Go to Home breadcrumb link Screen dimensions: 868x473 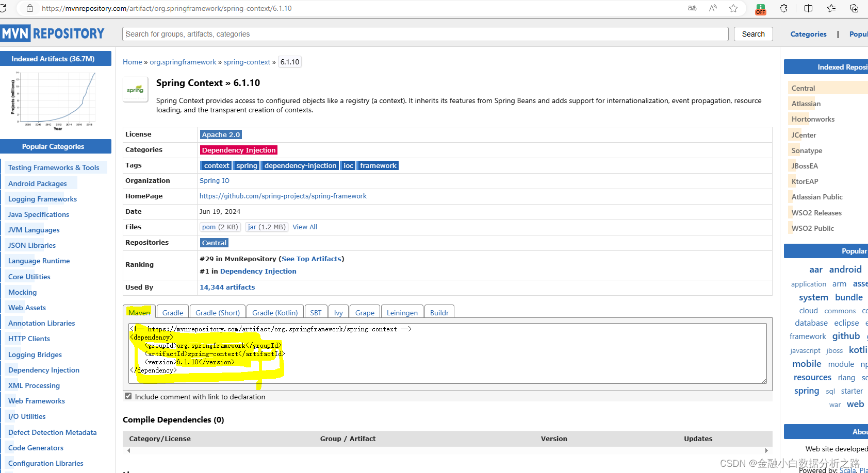(x=132, y=62)
